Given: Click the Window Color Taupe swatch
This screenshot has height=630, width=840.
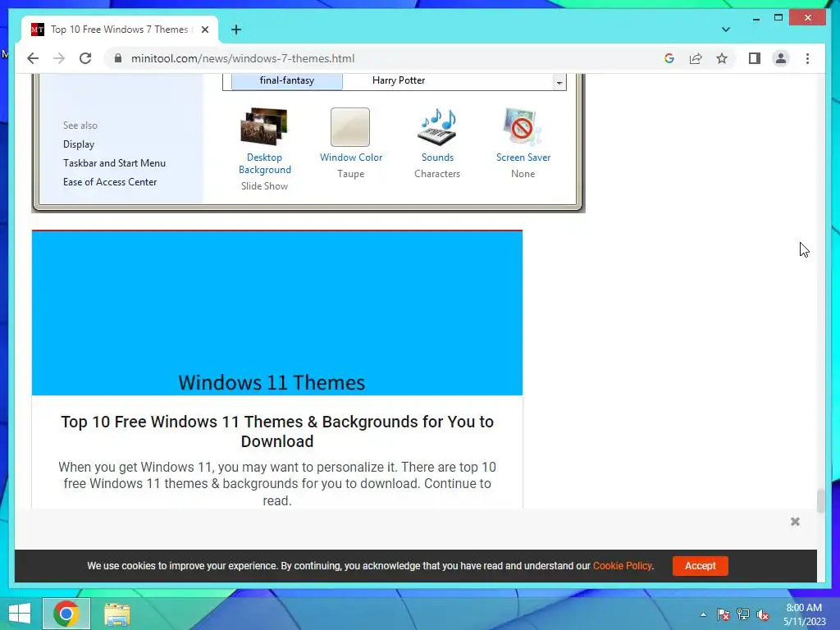Looking at the screenshot, I should [x=349, y=127].
